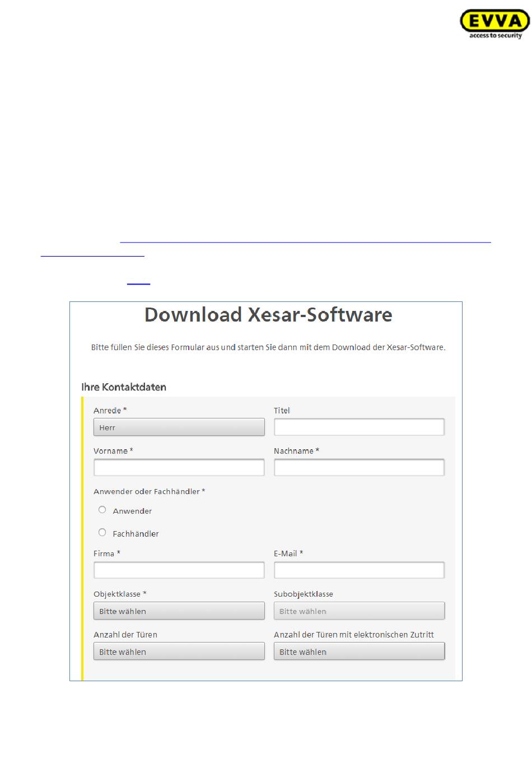The height and width of the screenshot is (777, 532).
Task: Click the Firma input field
Action: (x=179, y=570)
